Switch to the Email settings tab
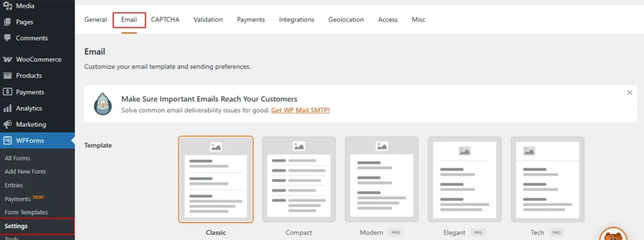This screenshot has height=240, width=644. pos(129,20)
